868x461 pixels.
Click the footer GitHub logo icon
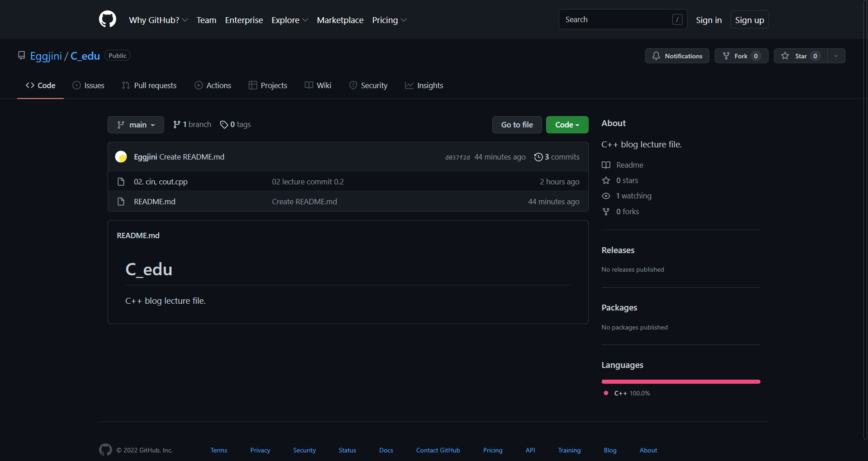pyautogui.click(x=105, y=450)
